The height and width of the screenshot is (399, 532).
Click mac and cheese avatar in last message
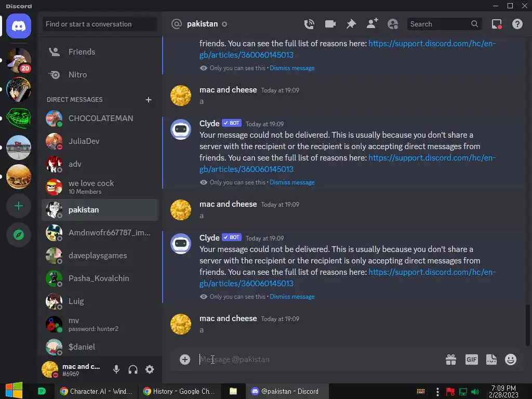pos(181,324)
